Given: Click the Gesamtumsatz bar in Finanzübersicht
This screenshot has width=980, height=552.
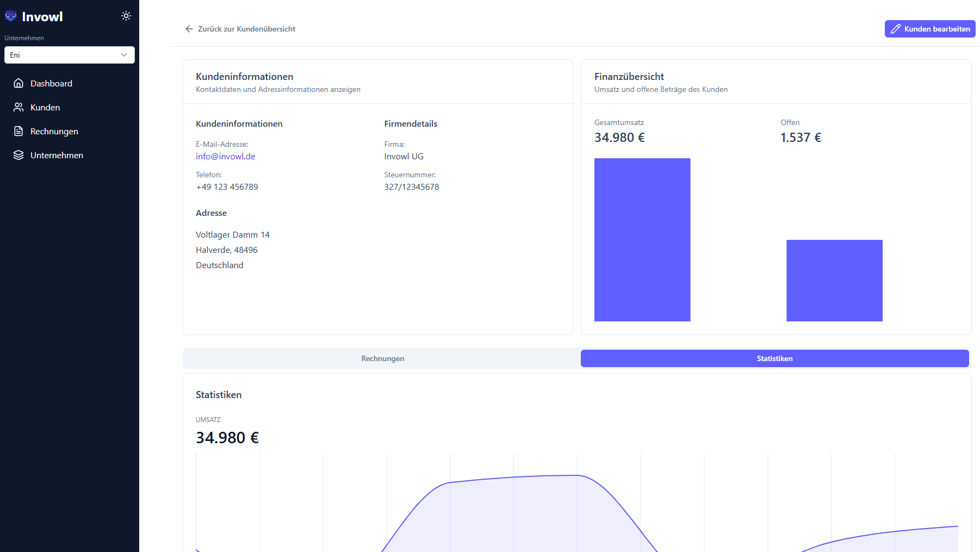Looking at the screenshot, I should 642,239.
